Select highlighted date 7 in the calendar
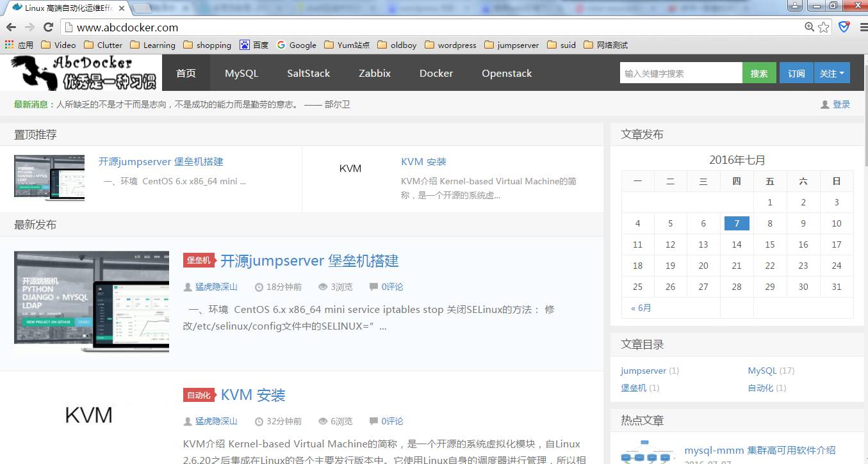Viewport: 868px width, 464px height. [x=737, y=223]
